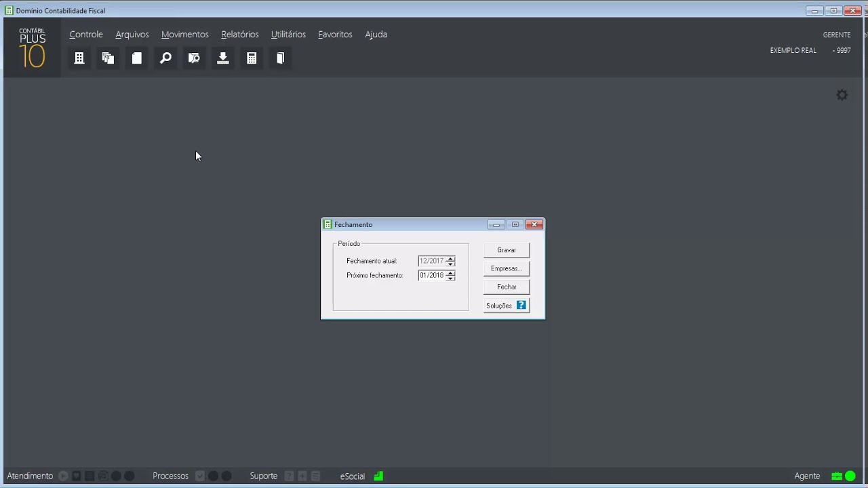Click the EXEMPLO REAL company label

click(x=793, y=50)
